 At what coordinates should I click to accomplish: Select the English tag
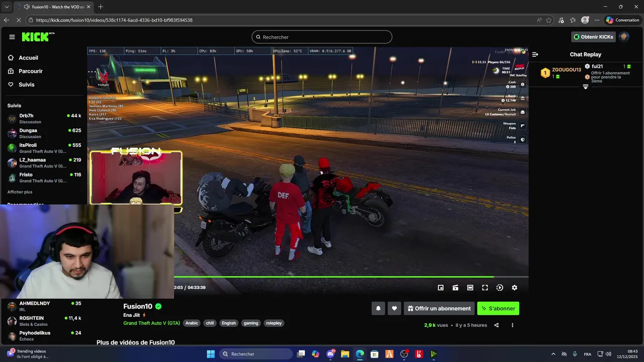click(229, 323)
